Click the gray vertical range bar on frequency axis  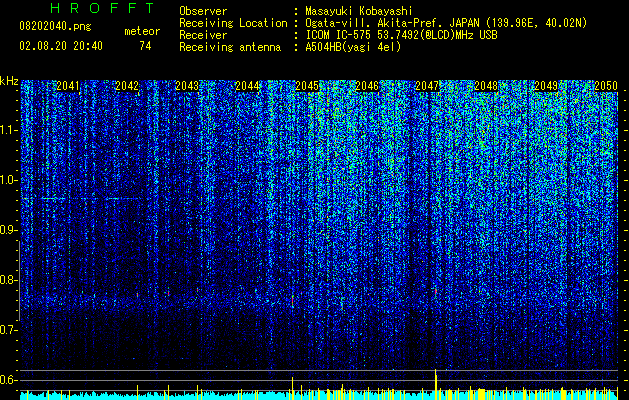(19, 281)
